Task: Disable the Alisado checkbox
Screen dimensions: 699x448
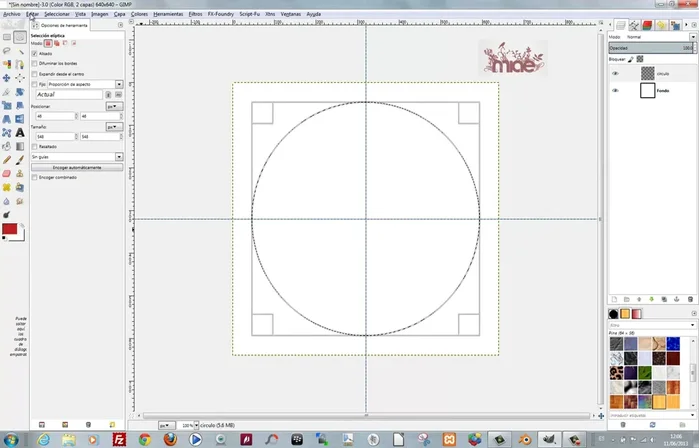Action: point(35,53)
